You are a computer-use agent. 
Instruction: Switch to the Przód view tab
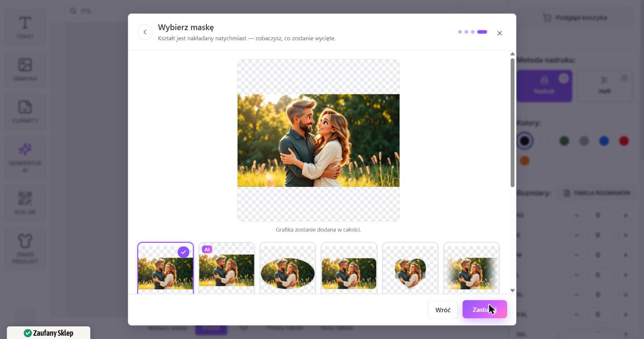coord(211,328)
